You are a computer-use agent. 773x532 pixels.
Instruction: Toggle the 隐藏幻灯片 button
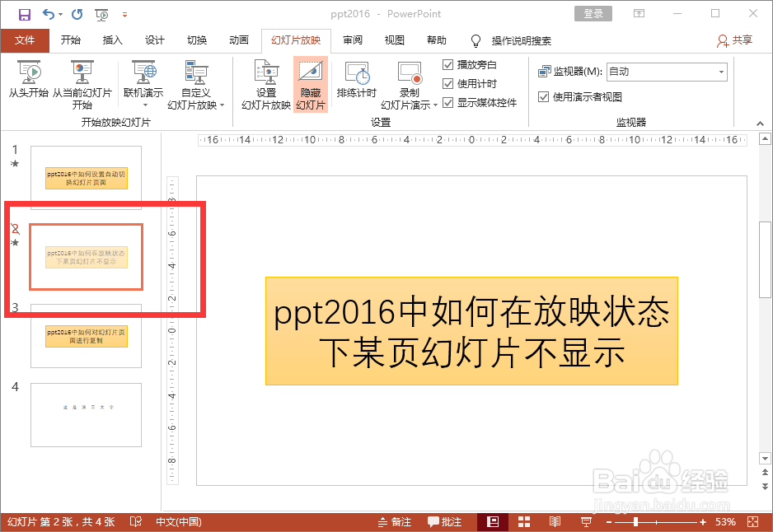pyautogui.click(x=311, y=85)
